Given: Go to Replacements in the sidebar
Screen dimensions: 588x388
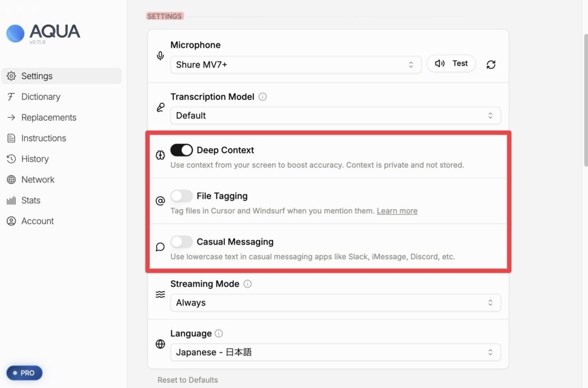Looking at the screenshot, I should click(48, 117).
